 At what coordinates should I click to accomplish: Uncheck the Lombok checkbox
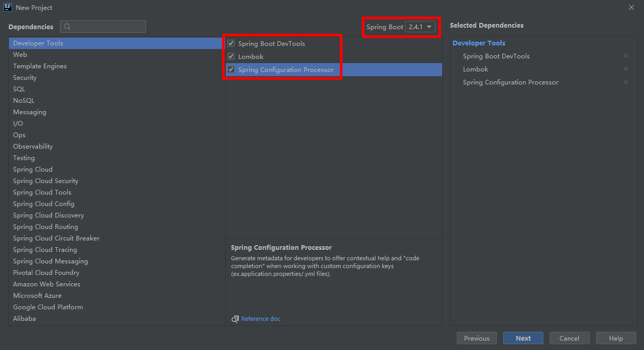[x=231, y=57]
